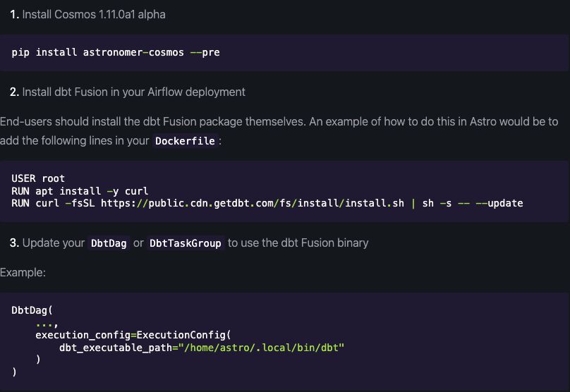Image resolution: width=570 pixels, height=392 pixels.
Task: Click the heading 'Install Cosmos 1.11.0a1 alpha'
Action: pos(94,15)
